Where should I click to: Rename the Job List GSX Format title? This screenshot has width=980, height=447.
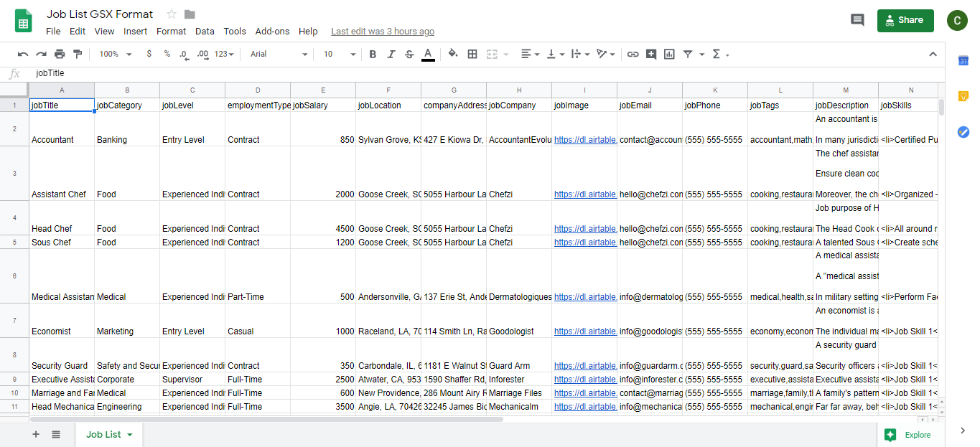click(x=100, y=14)
